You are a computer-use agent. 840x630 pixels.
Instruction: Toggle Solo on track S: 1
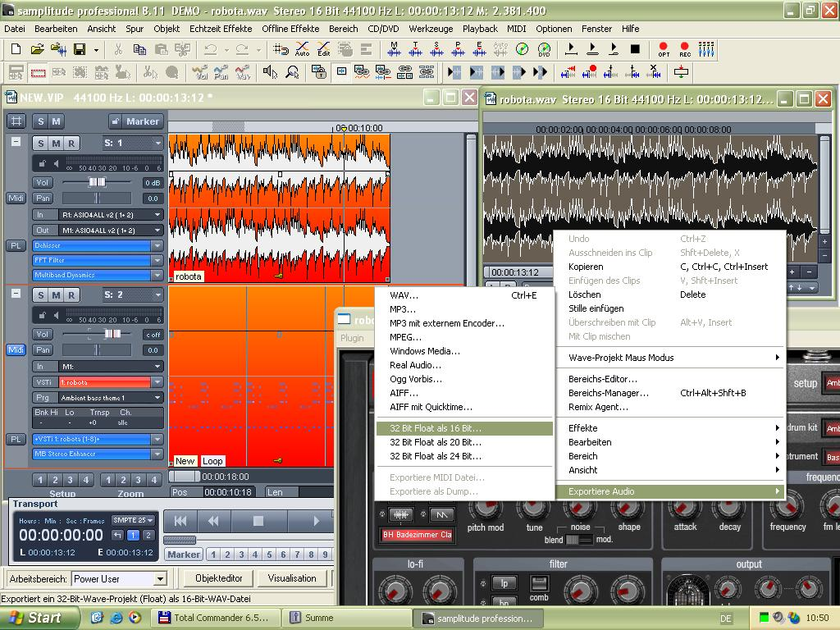pyautogui.click(x=41, y=143)
